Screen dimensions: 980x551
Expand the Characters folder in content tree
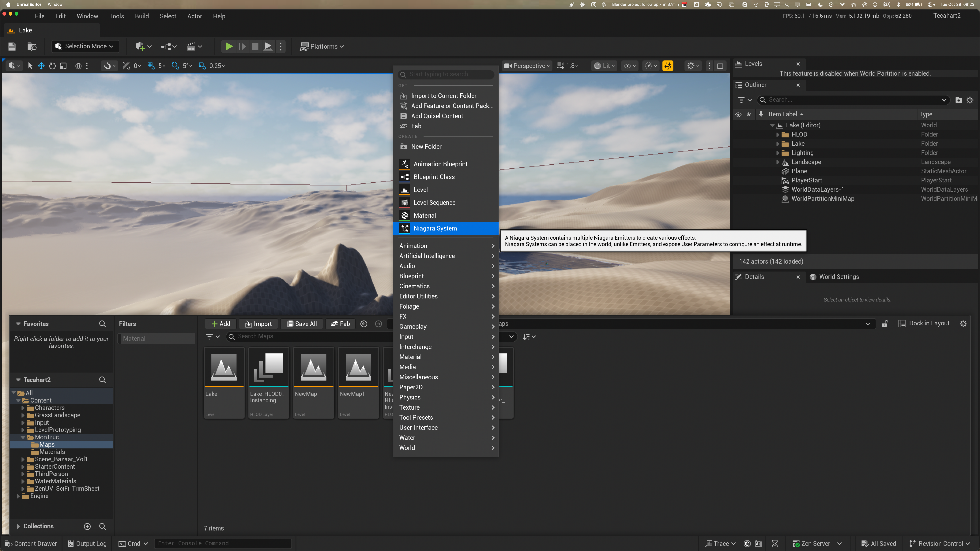click(23, 408)
